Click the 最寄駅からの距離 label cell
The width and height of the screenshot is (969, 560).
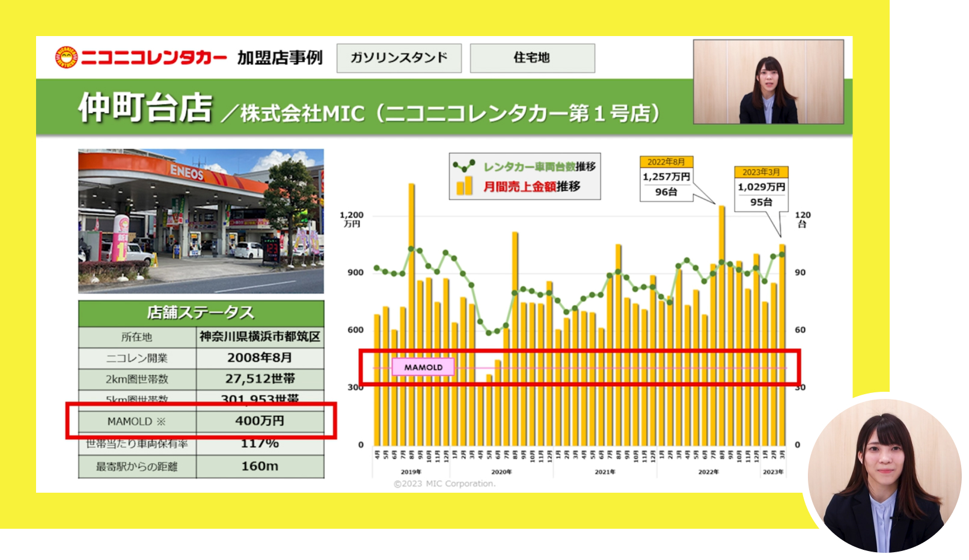(x=137, y=467)
